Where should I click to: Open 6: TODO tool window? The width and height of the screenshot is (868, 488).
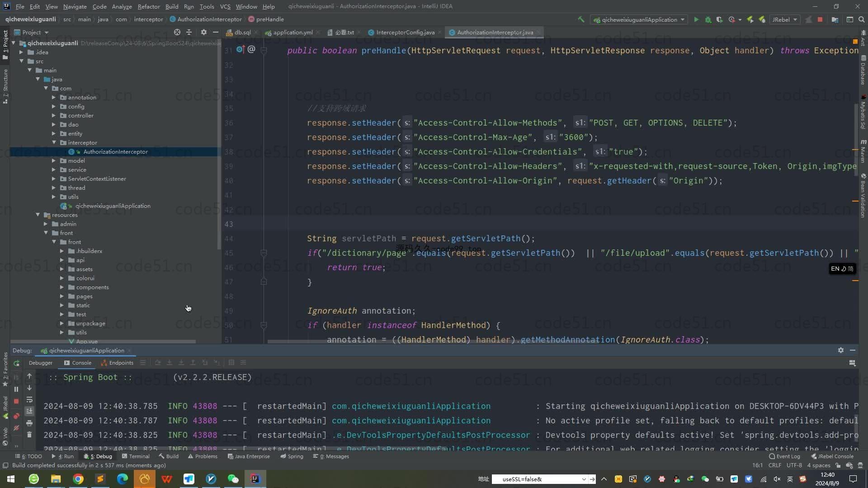[28, 456]
